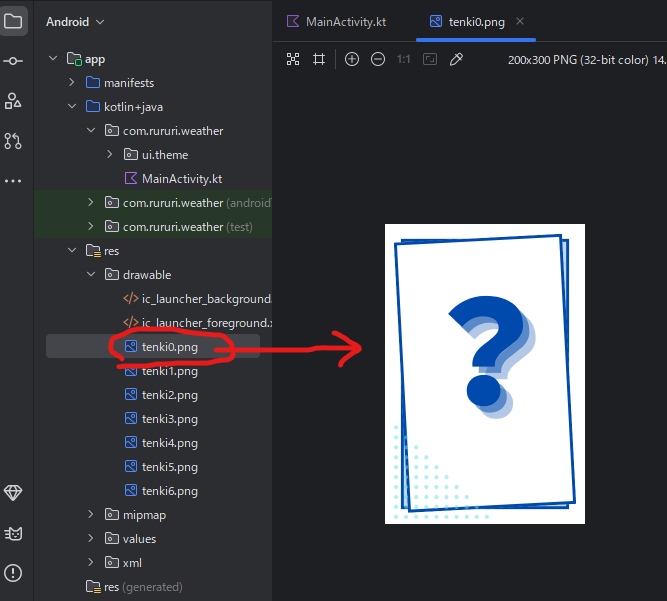Image resolution: width=667 pixels, height=601 pixels.
Task: Expand the values folder
Action: tap(91, 538)
